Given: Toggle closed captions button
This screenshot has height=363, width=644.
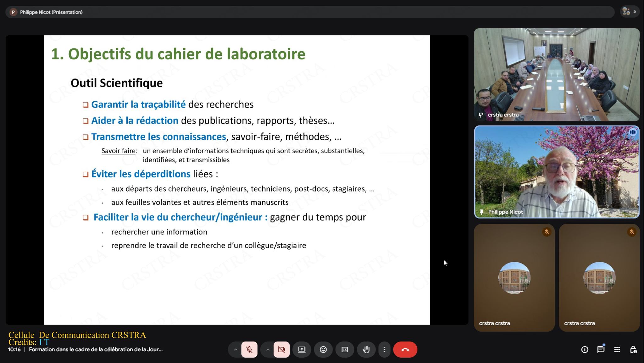Looking at the screenshot, I should [345, 349].
